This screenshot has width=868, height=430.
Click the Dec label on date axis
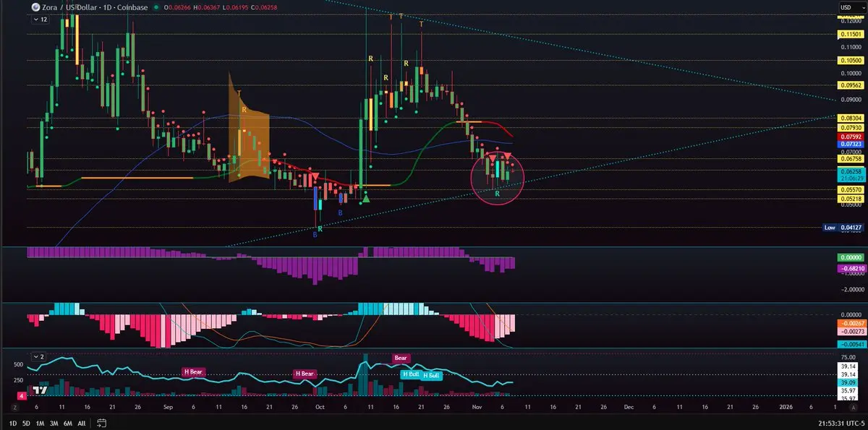[627, 408]
